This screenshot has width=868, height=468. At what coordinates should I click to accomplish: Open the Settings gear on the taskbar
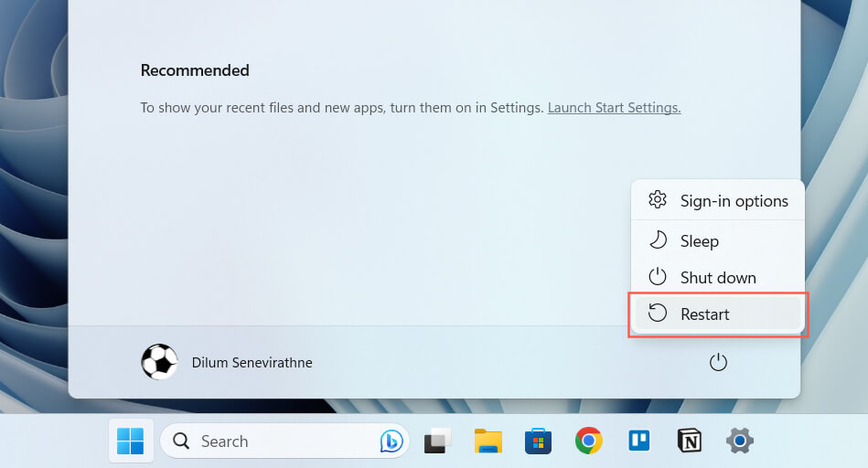739,441
